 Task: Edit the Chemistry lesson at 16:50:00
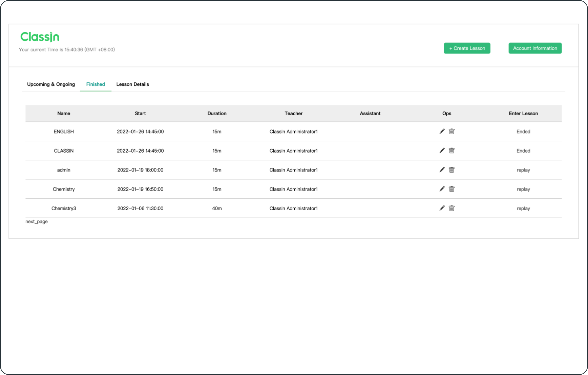click(x=442, y=189)
